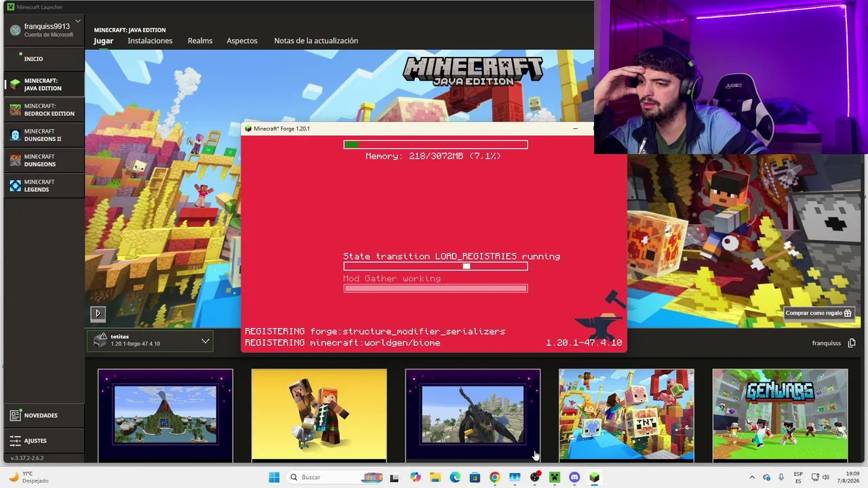Play the background animation toggle button
The width and height of the screenshot is (868, 488).
click(x=98, y=313)
